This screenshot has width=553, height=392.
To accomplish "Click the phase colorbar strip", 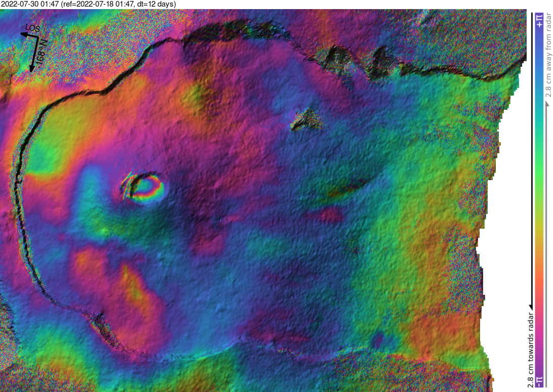I will [x=539, y=200].
